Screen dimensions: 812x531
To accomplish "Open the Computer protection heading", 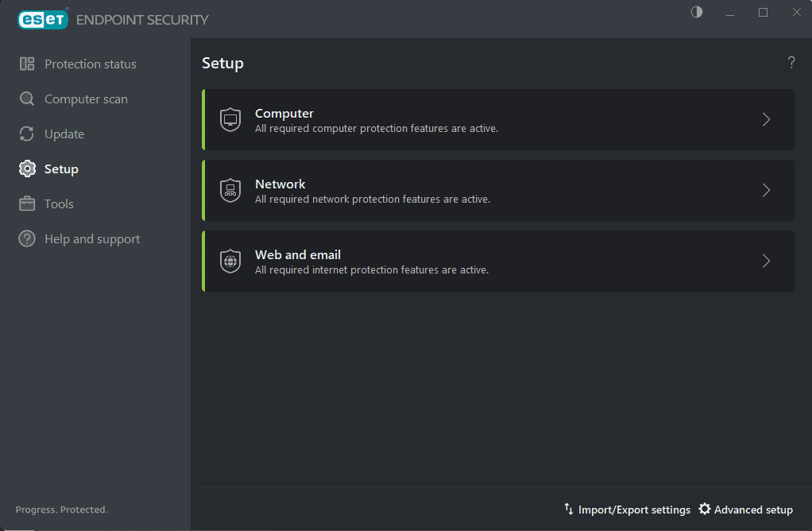I will tap(284, 114).
